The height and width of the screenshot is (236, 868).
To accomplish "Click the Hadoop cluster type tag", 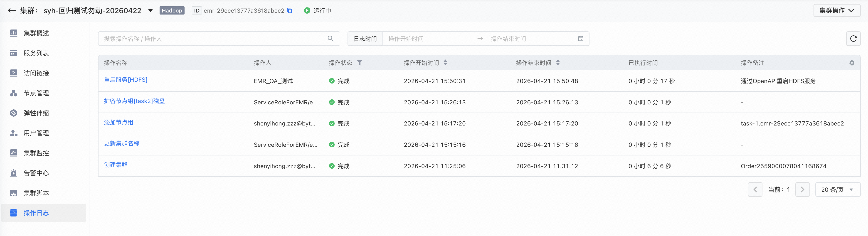I will 172,10.
